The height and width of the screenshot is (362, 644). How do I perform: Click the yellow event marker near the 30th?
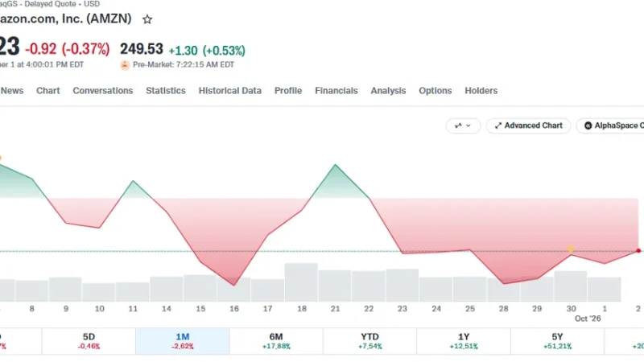click(571, 249)
